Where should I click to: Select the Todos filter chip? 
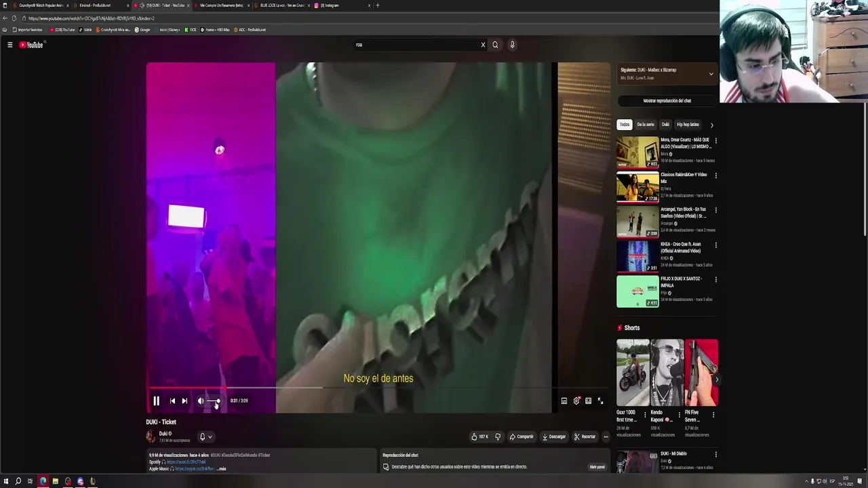click(625, 125)
